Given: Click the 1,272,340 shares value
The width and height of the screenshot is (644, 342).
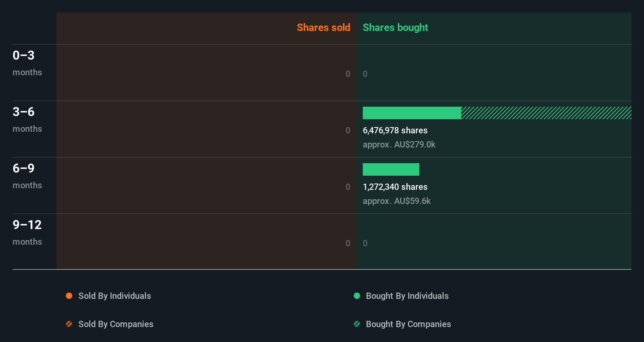Looking at the screenshot, I should 395,187.
